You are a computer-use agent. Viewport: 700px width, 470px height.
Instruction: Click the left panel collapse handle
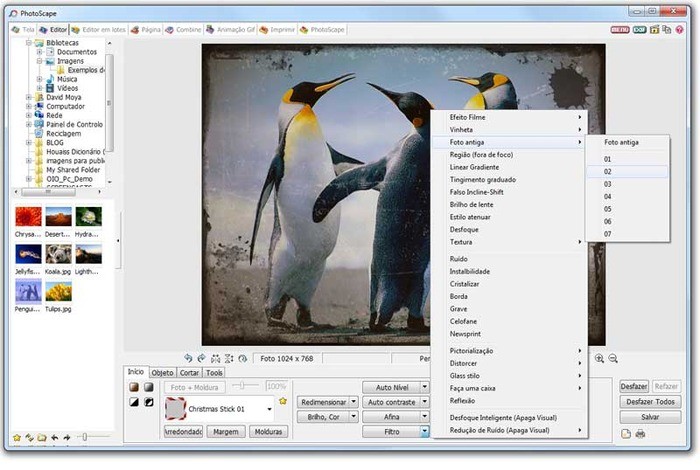click(x=118, y=241)
